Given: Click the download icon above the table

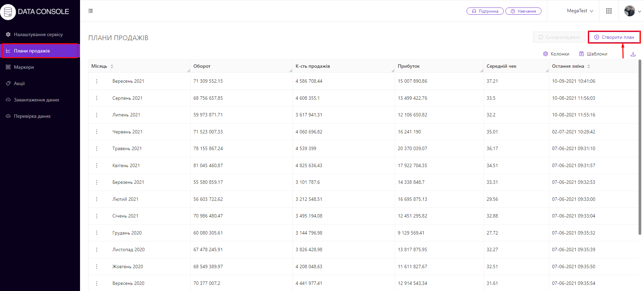Looking at the screenshot, I should click(x=633, y=54).
